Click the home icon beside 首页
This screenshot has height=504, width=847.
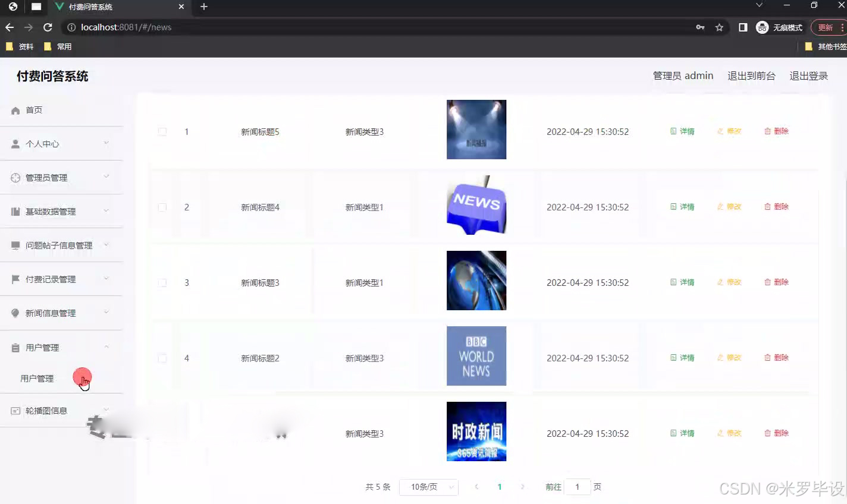click(15, 109)
